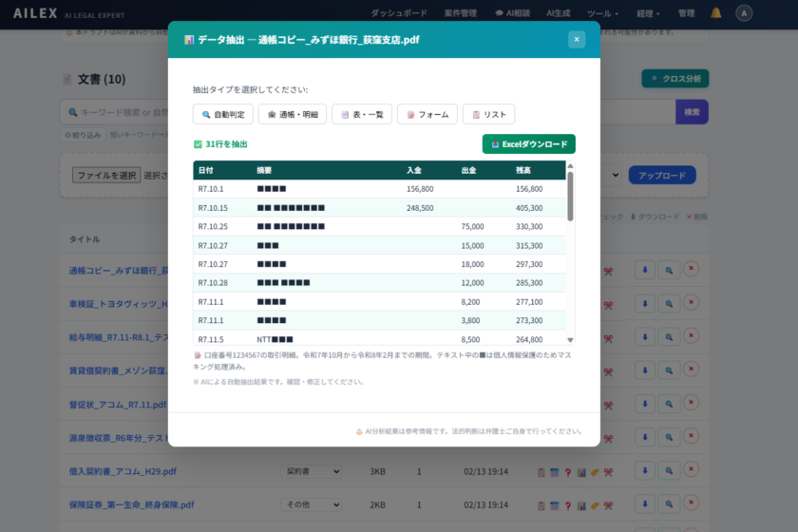The image size is (798, 532).
Task: Click the calendar icon in 保険証券 row
Action: click(554, 505)
